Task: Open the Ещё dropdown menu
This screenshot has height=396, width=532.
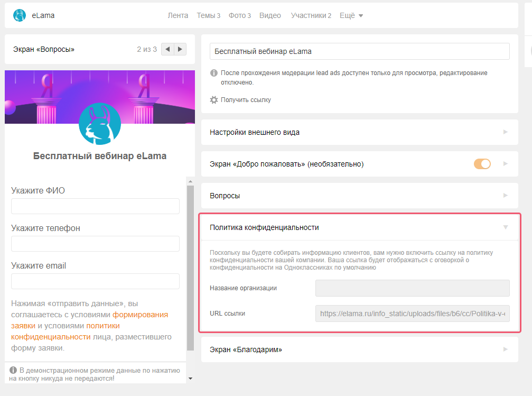Action: point(351,15)
